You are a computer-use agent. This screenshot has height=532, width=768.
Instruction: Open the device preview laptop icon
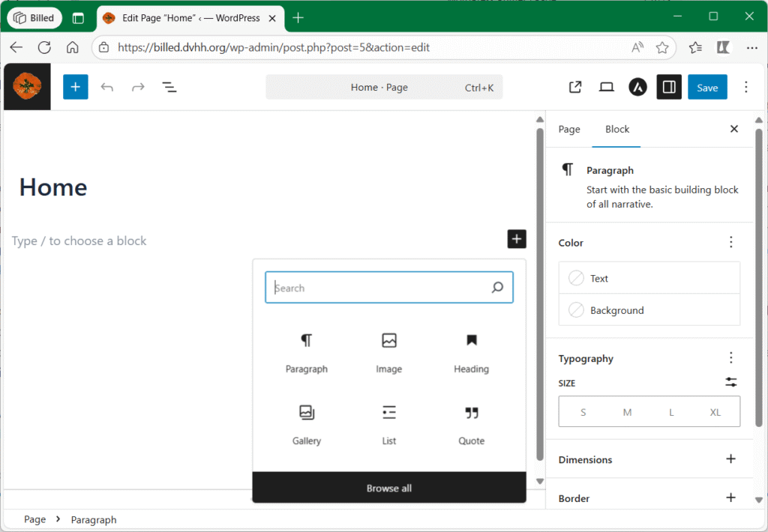[x=607, y=87]
